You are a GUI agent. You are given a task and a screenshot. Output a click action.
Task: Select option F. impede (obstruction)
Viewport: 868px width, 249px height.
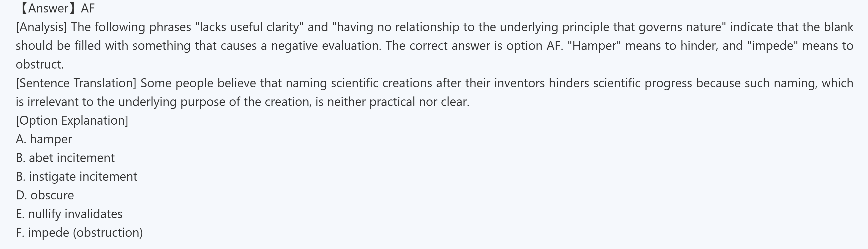click(79, 233)
